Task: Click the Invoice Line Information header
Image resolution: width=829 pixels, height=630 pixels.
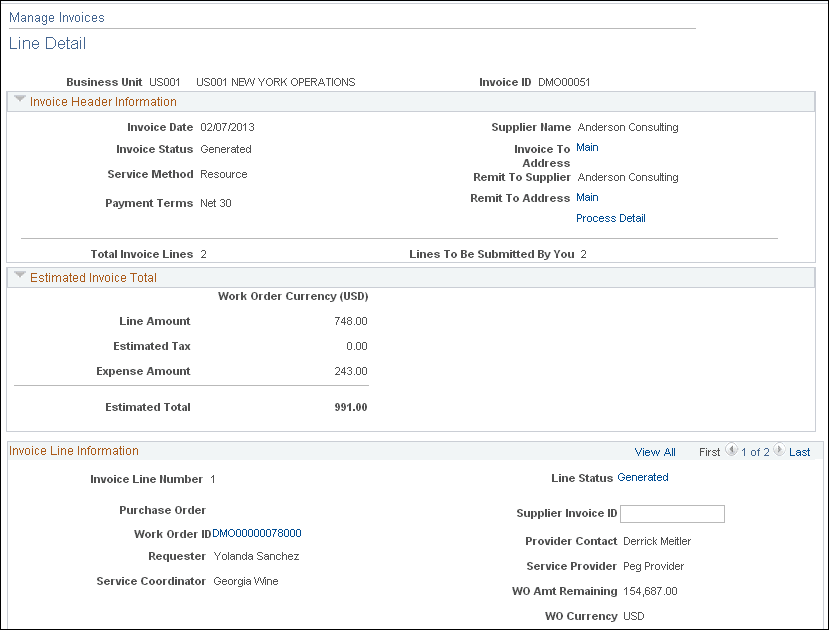Action: pyautogui.click(x=73, y=450)
